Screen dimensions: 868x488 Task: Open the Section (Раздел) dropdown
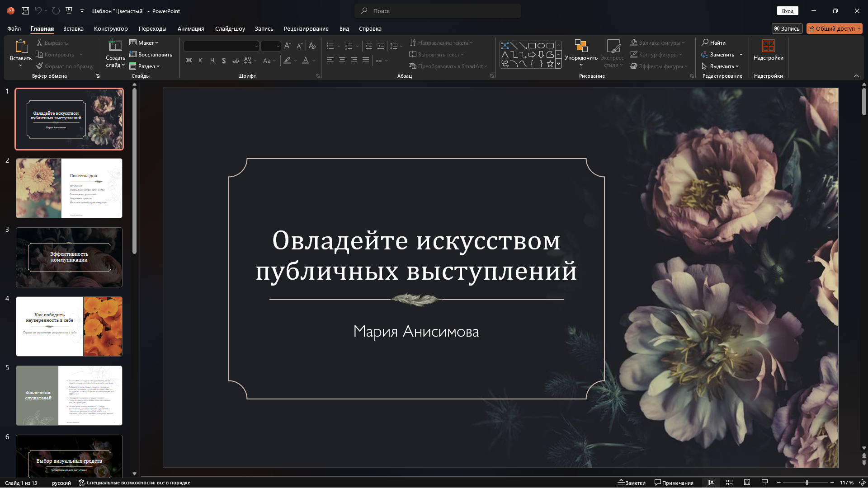point(145,66)
